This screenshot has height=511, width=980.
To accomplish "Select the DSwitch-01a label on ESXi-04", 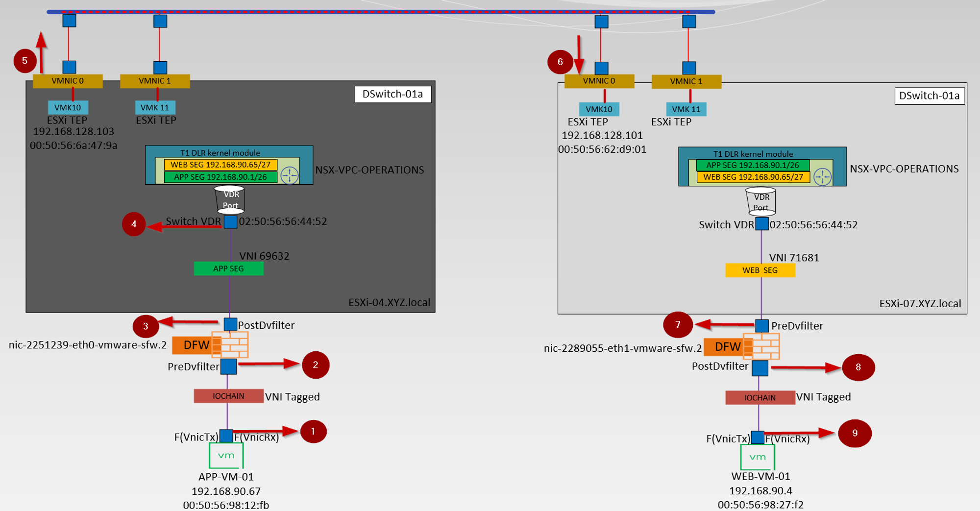I will pos(392,94).
